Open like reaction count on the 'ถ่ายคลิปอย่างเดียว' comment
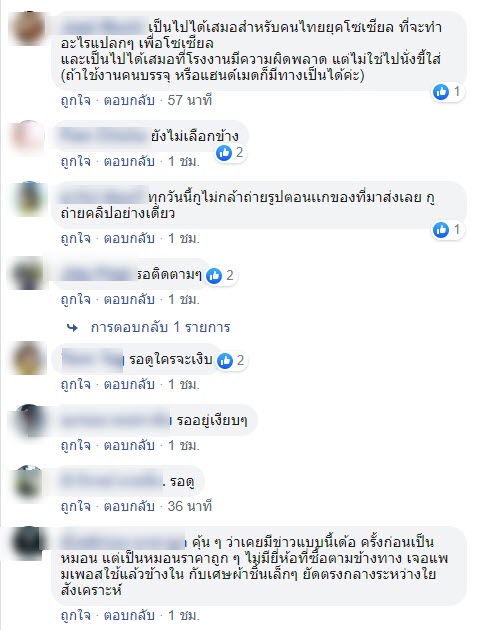Image resolution: width=482 pixels, height=630 pixels. (448, 230)
